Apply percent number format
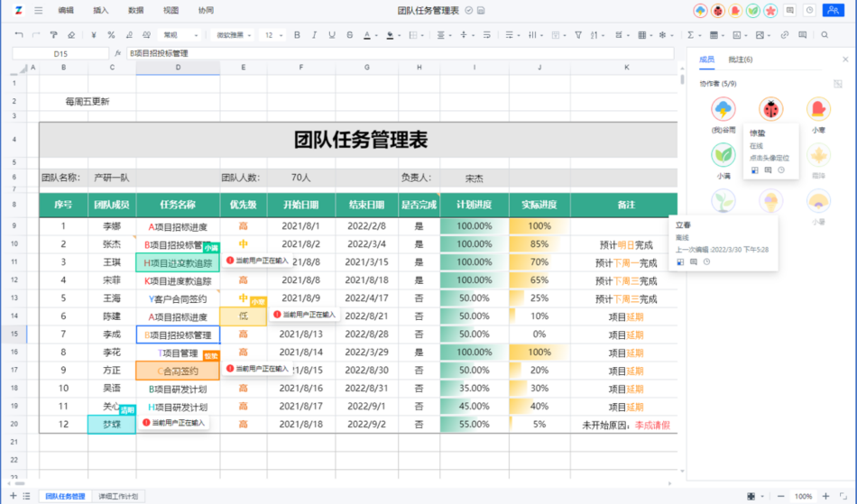Image resolution: width=857 pixels, height=504 pixels. [111, 35]
